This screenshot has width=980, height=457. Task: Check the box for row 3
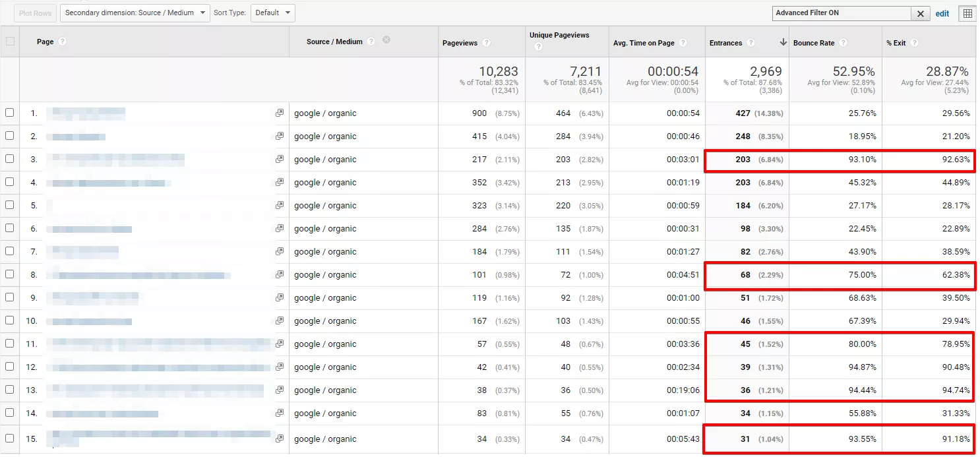(10, 159)
